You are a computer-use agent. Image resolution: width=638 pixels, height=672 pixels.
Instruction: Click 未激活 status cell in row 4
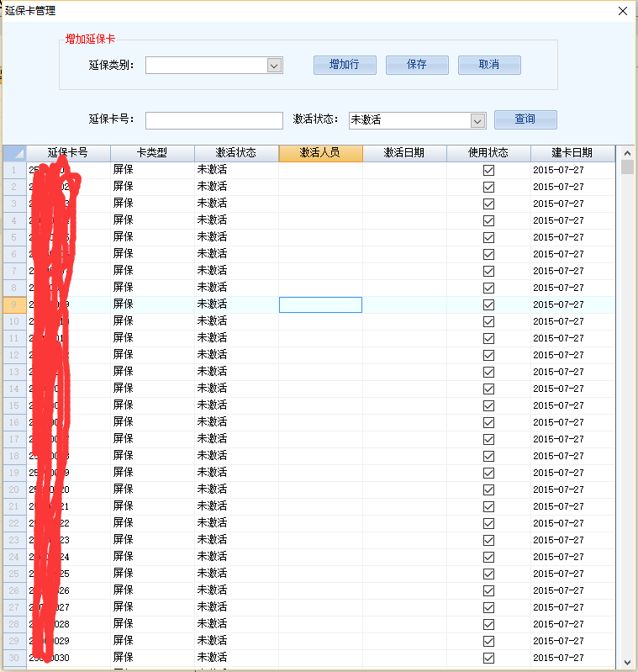236,220
